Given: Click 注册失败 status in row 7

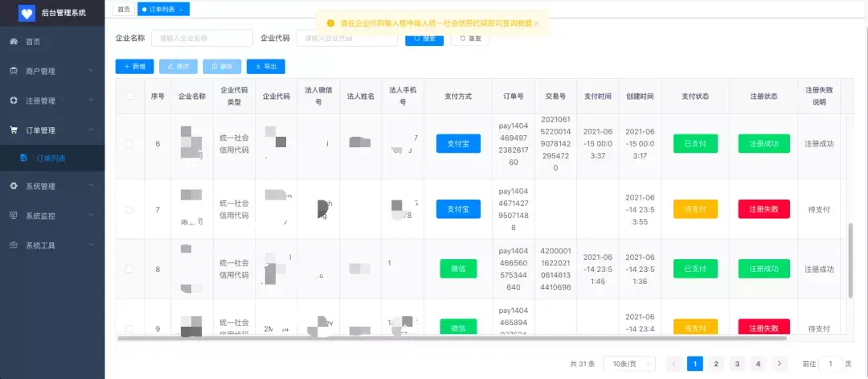Looking at the screenshot, I should click(x=764, y=209).
